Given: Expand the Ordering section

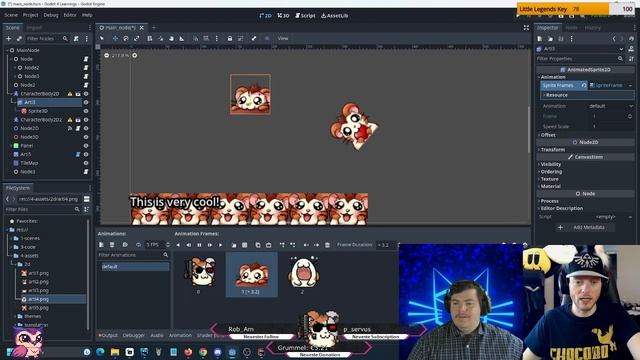Looking at the screenshot, I should 551,172.
